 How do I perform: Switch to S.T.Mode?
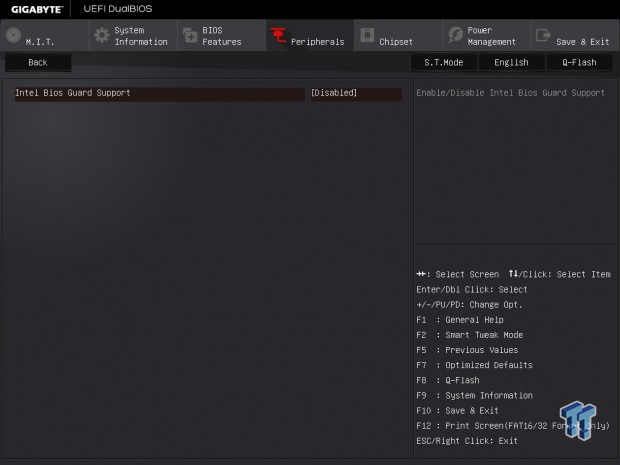coord(444,62)
